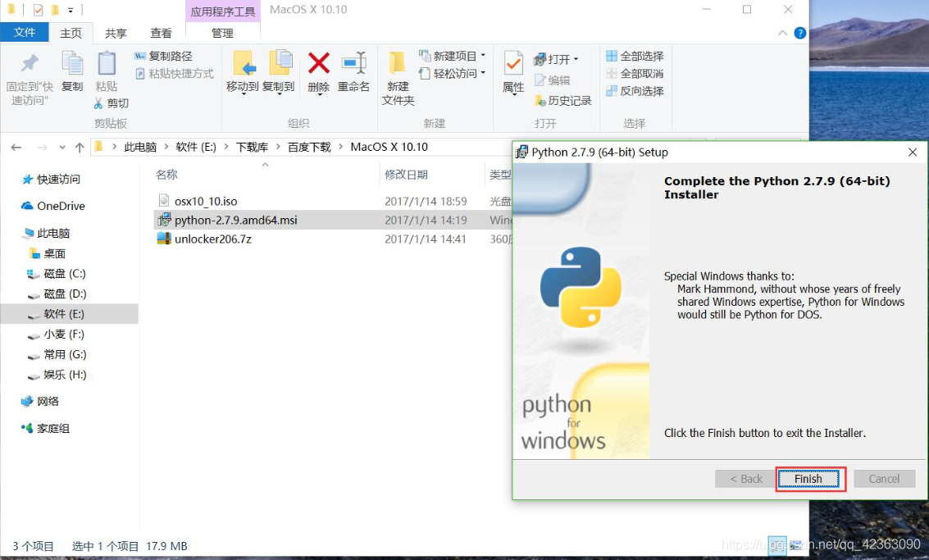Viewport: 929px width, 560px height.
Task: Open 移动到 (Move to) menu
Action: [243, 72]
